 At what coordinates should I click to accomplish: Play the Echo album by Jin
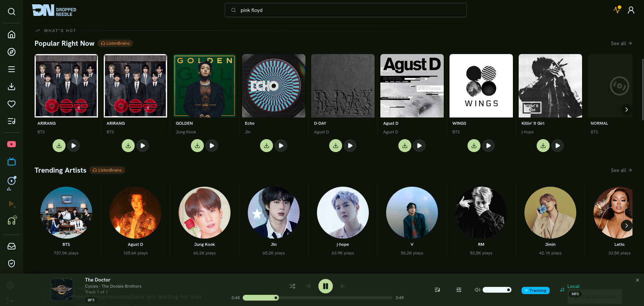[281, 146]
